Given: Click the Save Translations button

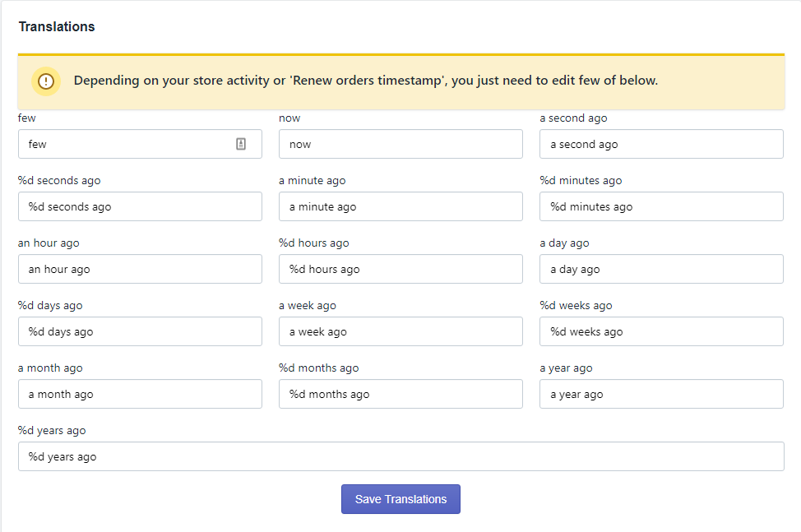Looking at the screenshot, I should click(400, 499).
